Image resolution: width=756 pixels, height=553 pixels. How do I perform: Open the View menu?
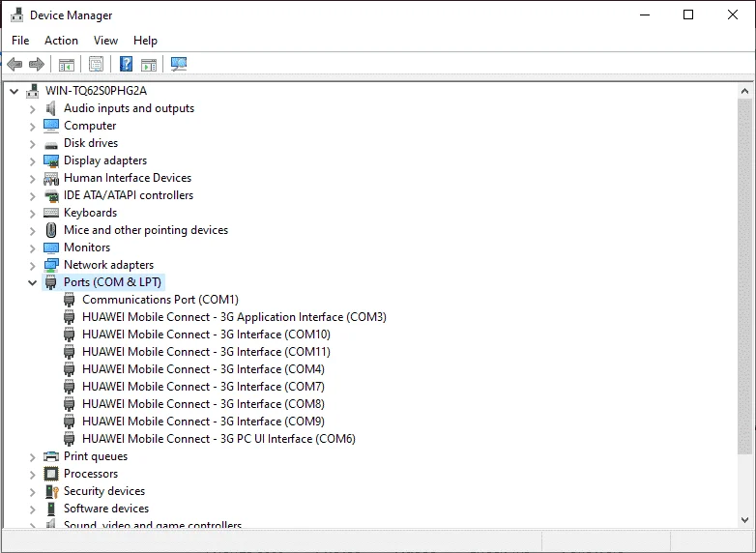coord(105,41)
